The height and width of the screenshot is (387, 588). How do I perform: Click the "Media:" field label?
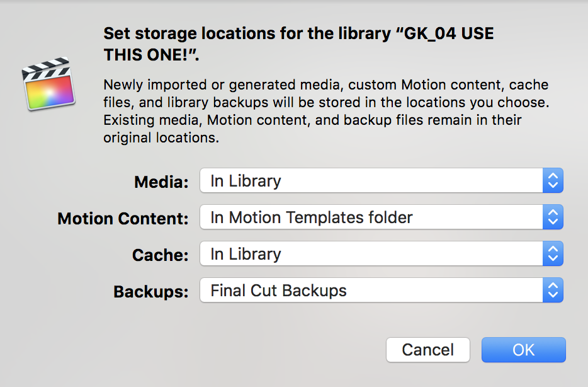click(161, 182)
